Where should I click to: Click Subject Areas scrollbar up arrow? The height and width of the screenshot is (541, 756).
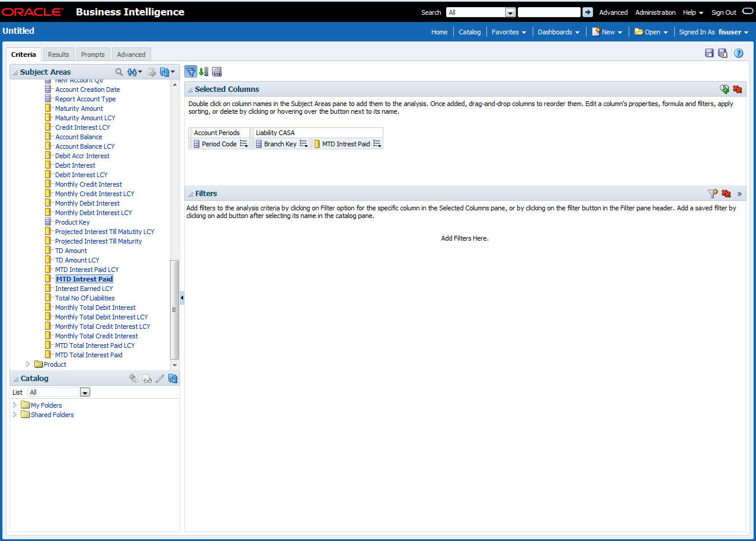pos(174,85)
